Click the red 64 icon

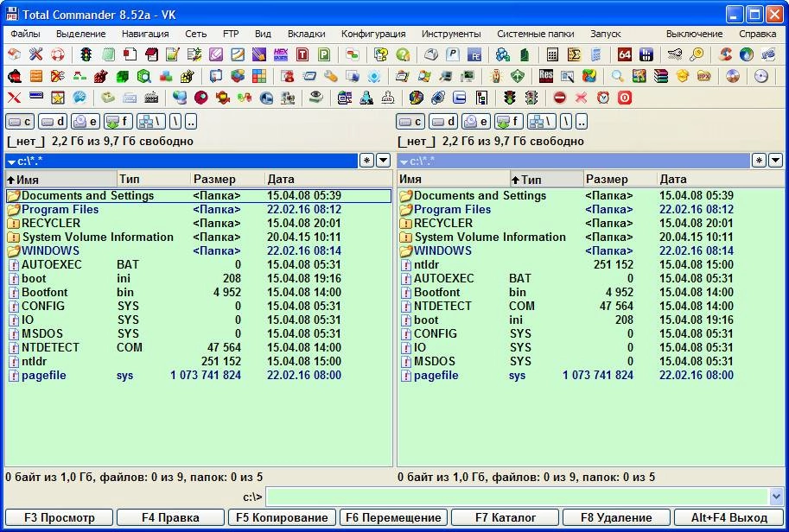(625, 54)
